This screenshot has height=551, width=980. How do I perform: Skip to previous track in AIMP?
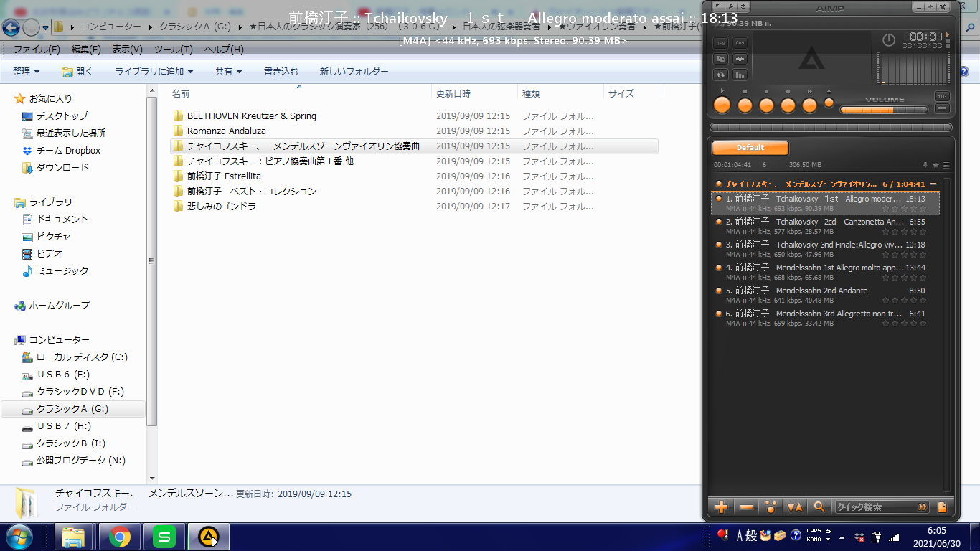click(x=788, y=105)
